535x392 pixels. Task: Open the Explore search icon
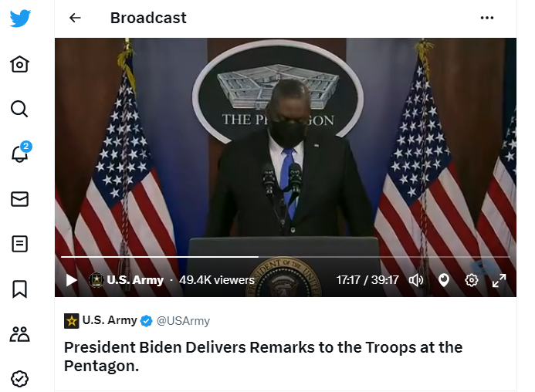(19, 109)
